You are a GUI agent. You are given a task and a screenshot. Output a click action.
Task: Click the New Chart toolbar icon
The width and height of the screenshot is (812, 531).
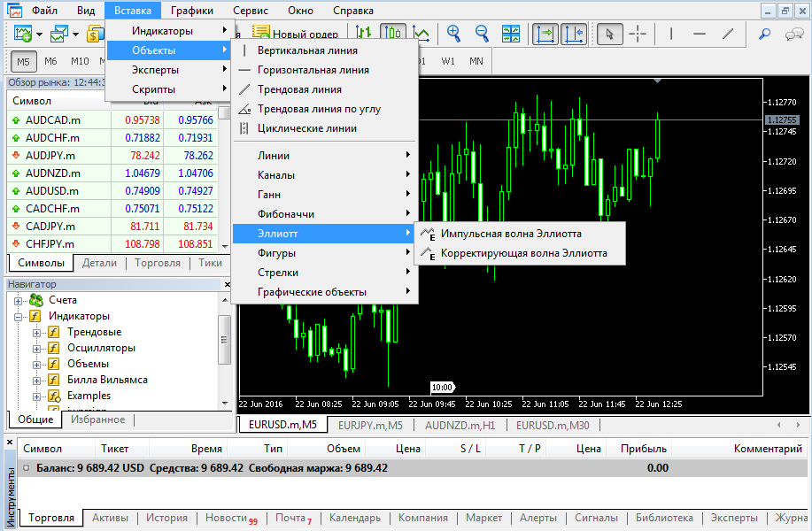pos(22,34)
